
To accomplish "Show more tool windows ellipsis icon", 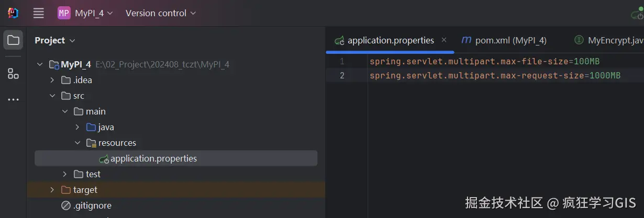I will [13, 99].
